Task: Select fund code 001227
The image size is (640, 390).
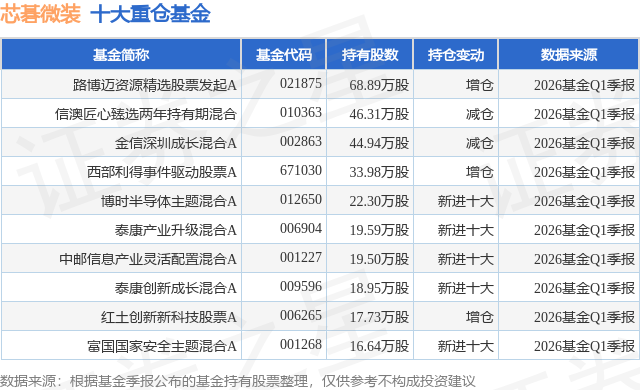Action: pyautogui.click(x=301, y=257)
